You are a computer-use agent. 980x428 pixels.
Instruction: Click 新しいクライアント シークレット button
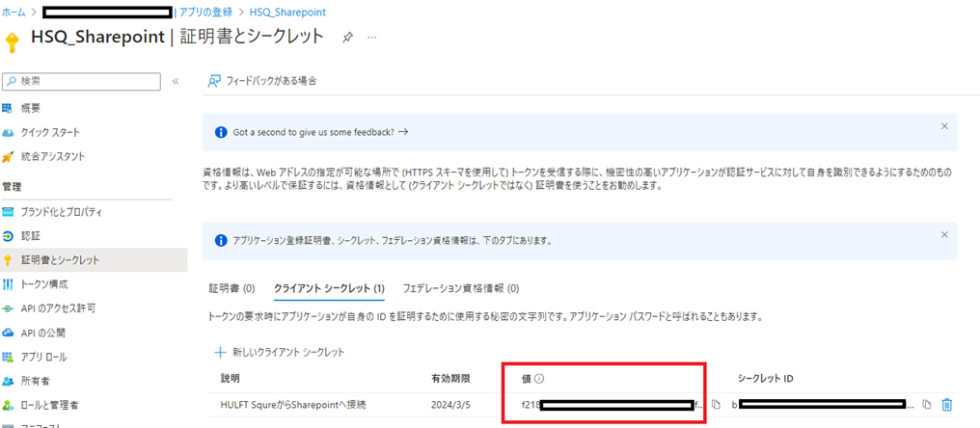tap(280, 353)
